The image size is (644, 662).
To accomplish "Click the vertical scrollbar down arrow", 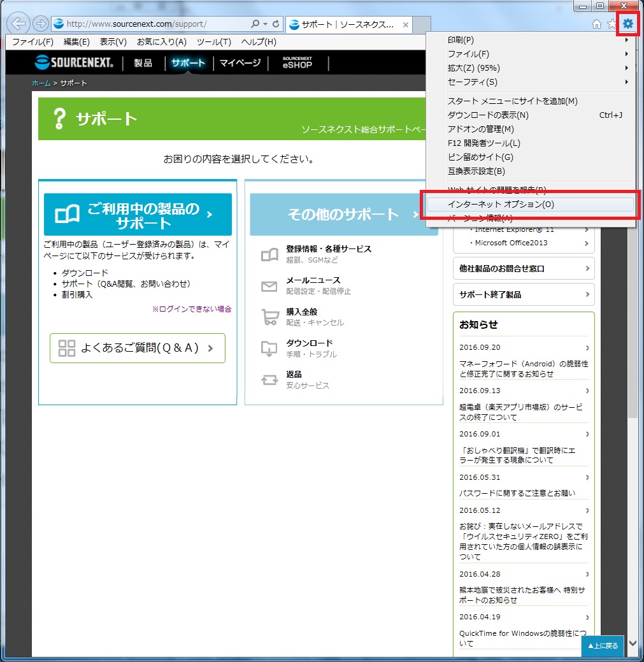I will click(633, 644).
